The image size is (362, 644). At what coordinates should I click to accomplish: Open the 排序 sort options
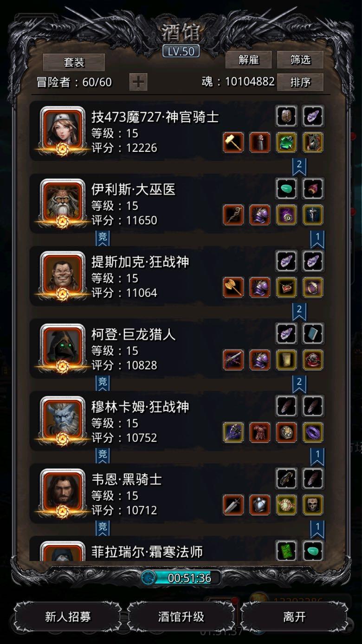click(300, 82)
